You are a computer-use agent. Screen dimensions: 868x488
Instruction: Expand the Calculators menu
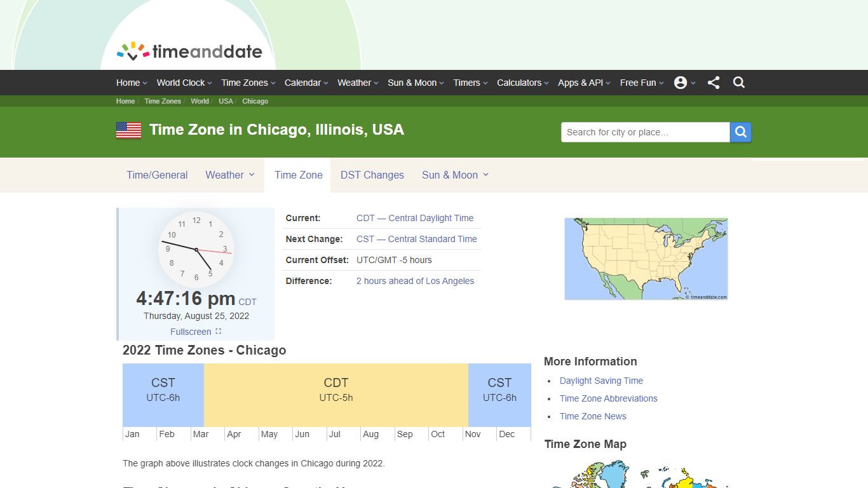[523, 83]
